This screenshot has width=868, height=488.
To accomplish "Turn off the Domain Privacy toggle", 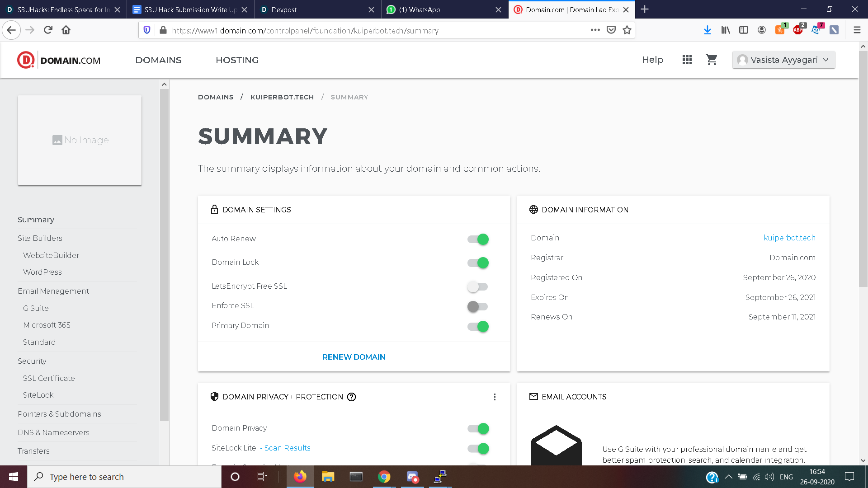I will (478, 428).
